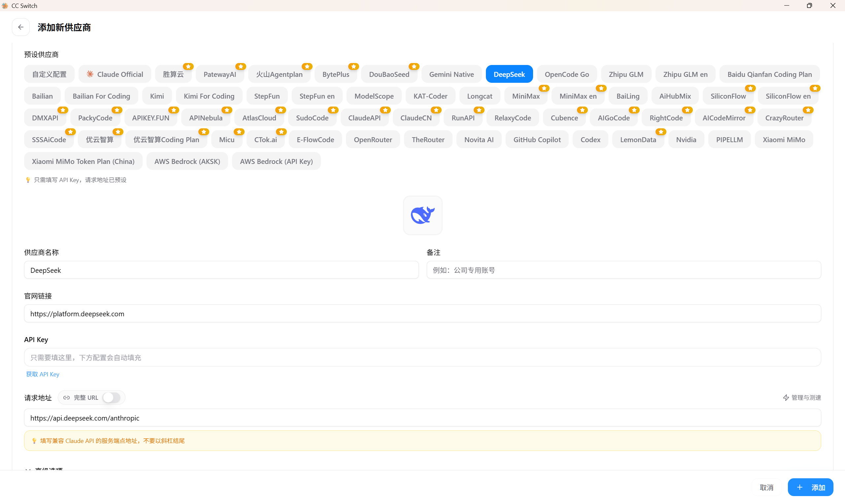Select the DouBaoSeed preset
The height and width of the screenshot is (504, 845).
coord(389,74)
